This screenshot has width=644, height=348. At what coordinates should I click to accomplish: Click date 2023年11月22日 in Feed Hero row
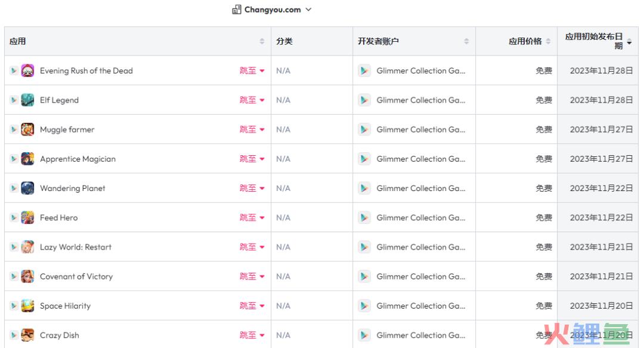(x=601, y=218)
